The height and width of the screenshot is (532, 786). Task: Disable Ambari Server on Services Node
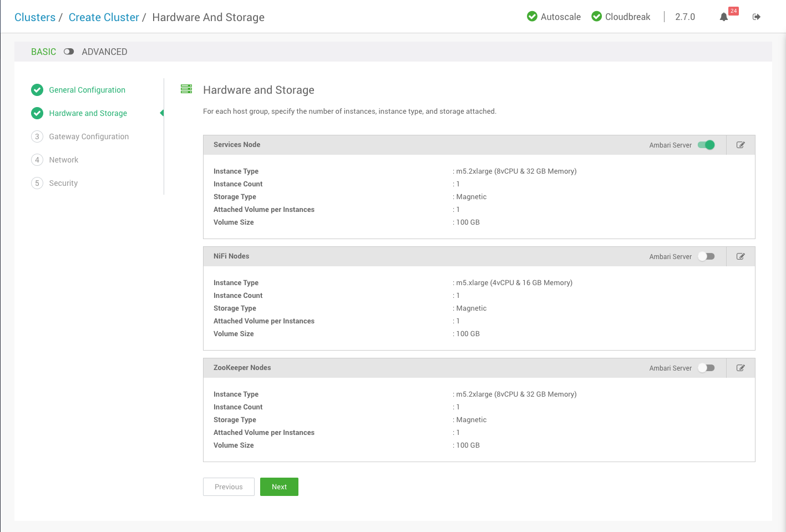(706, 144)
